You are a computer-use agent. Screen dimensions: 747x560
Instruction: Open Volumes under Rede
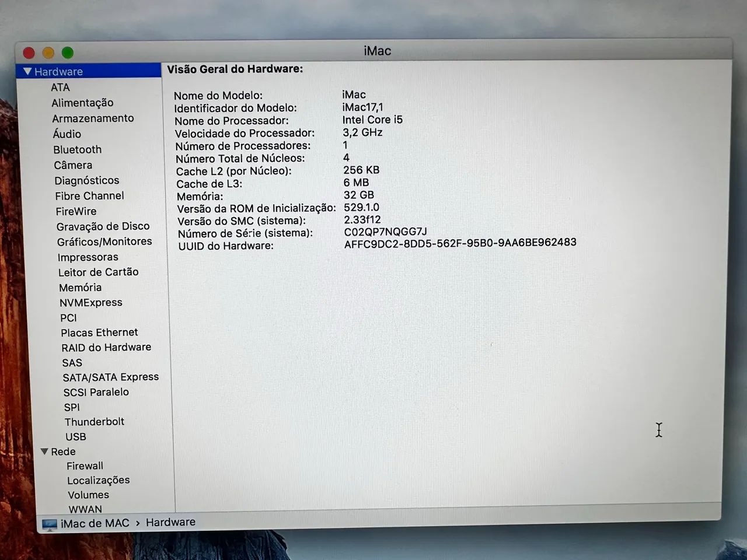[88, 495]
